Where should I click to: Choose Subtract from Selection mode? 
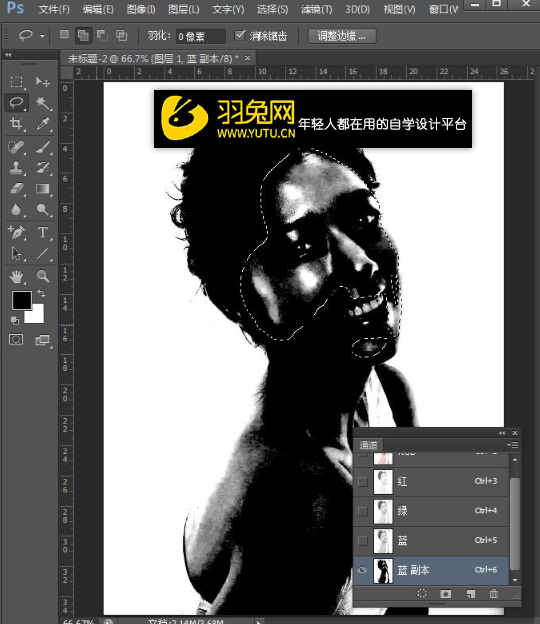pos(102,35)
